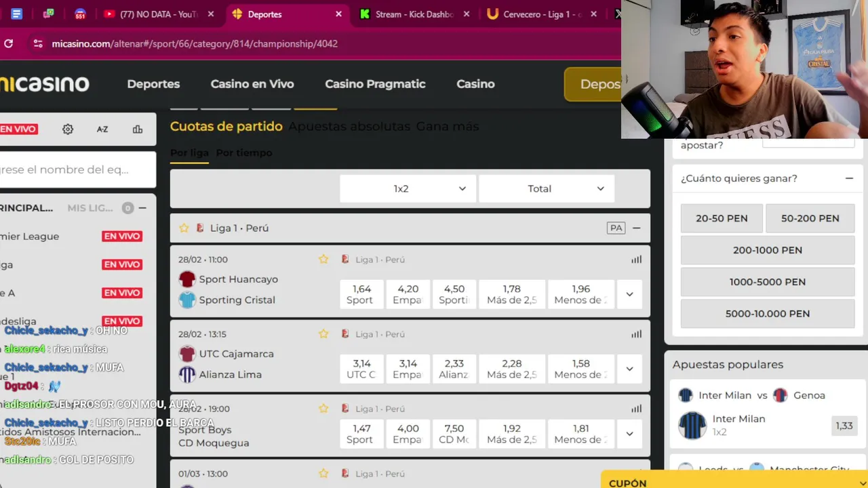Open the Casino Pragmatic section

(x=375, y=84)
